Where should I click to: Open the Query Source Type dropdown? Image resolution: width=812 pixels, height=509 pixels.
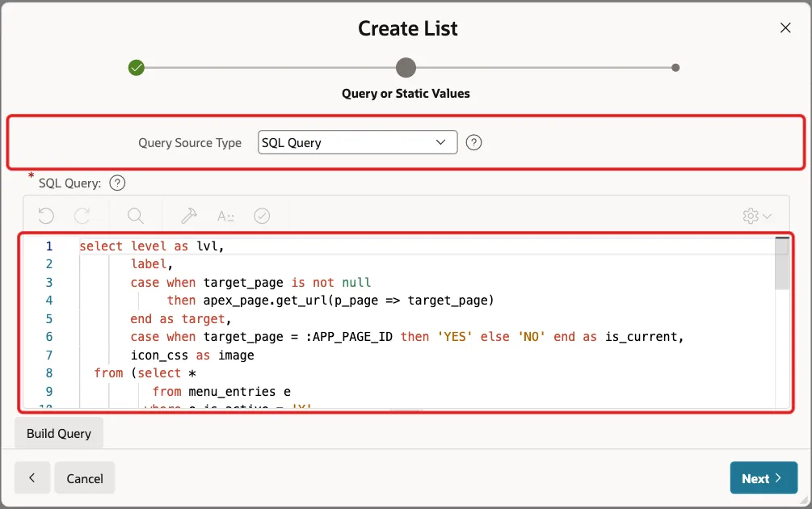357,142
